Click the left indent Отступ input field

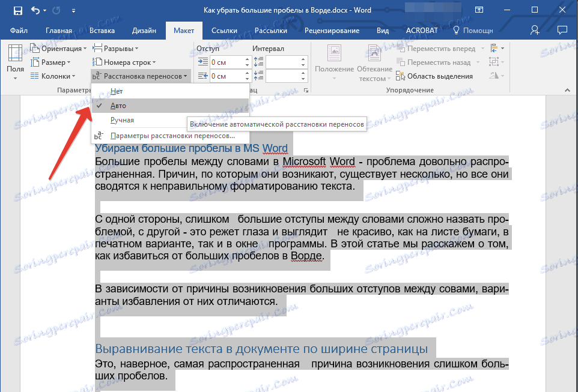coord(226,62)
